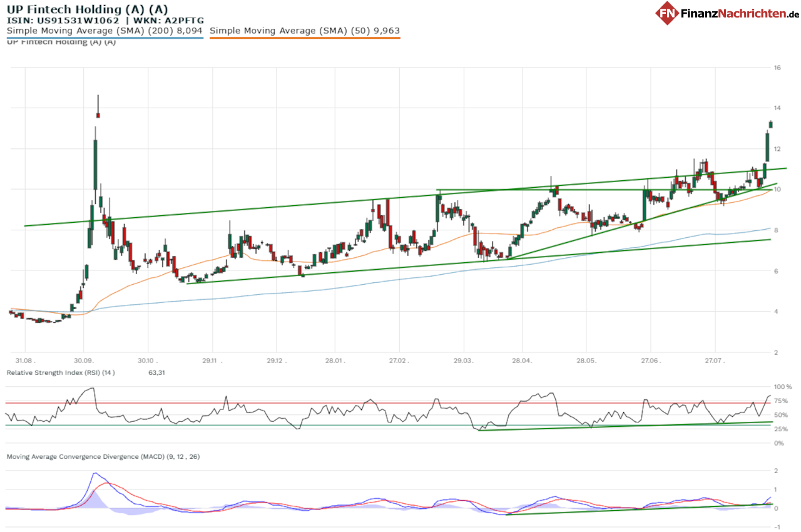Screen dimensions: 801x532
Task: Click the 31.08. date on the x-axis
Action: [25, 361]
